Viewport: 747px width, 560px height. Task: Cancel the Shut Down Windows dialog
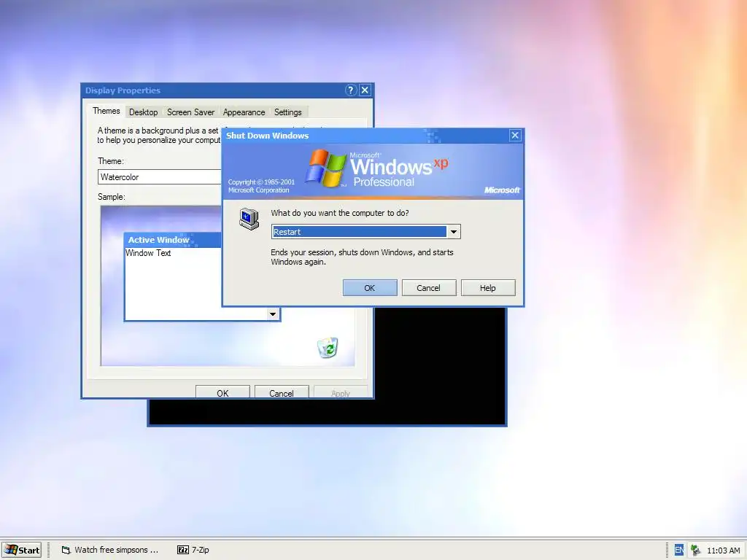pyautogui.click(x=429, y=287)
